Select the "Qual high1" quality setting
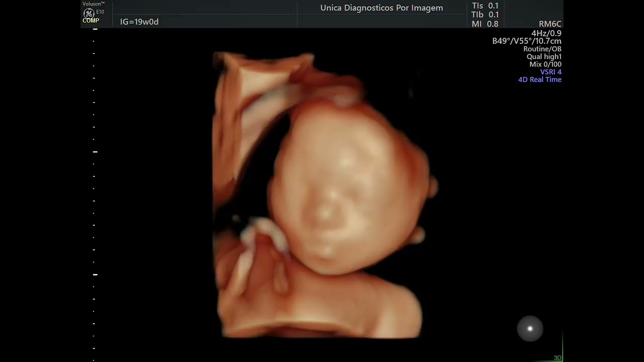 544,57
